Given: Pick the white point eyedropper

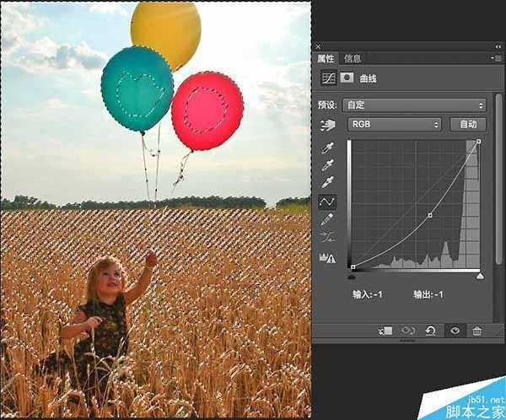Looking at the screenshot, I should click(328, 182).
